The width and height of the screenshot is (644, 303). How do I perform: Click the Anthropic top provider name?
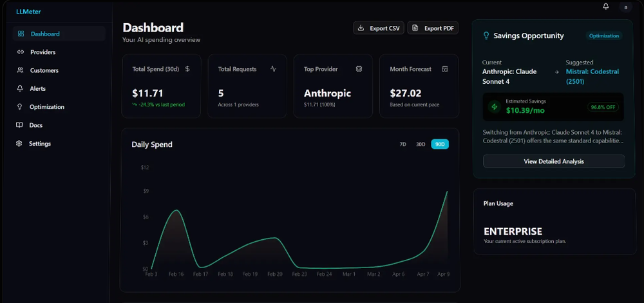(x=327, y=93)
